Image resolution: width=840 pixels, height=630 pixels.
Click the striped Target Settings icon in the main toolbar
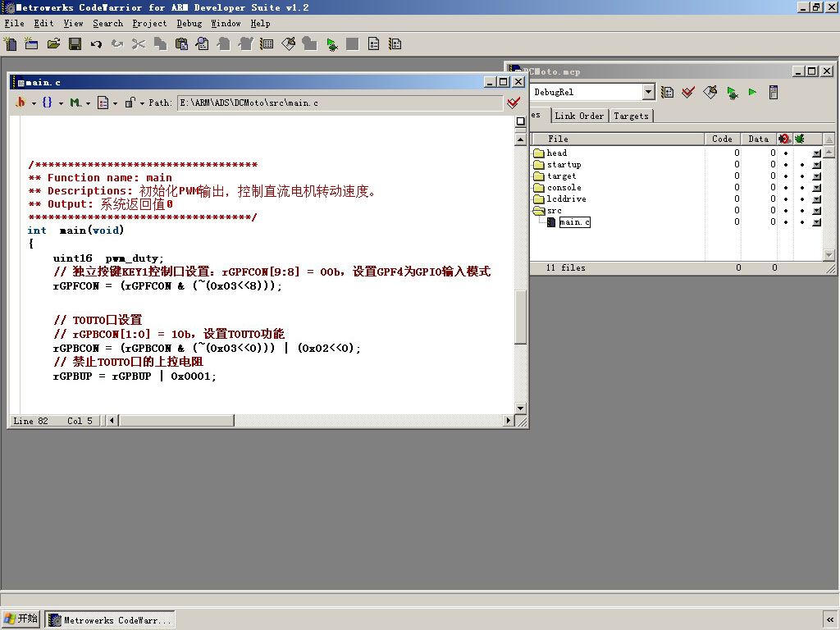(x=395, y=44)
